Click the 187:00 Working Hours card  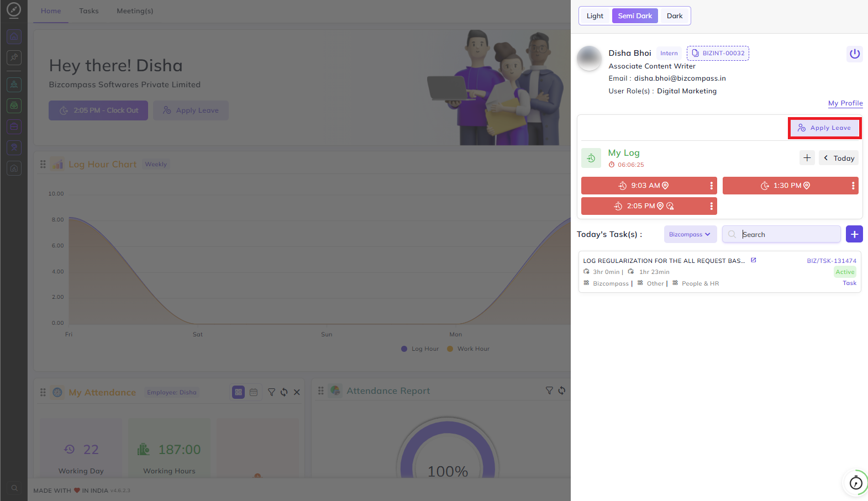tap(169, 448)
